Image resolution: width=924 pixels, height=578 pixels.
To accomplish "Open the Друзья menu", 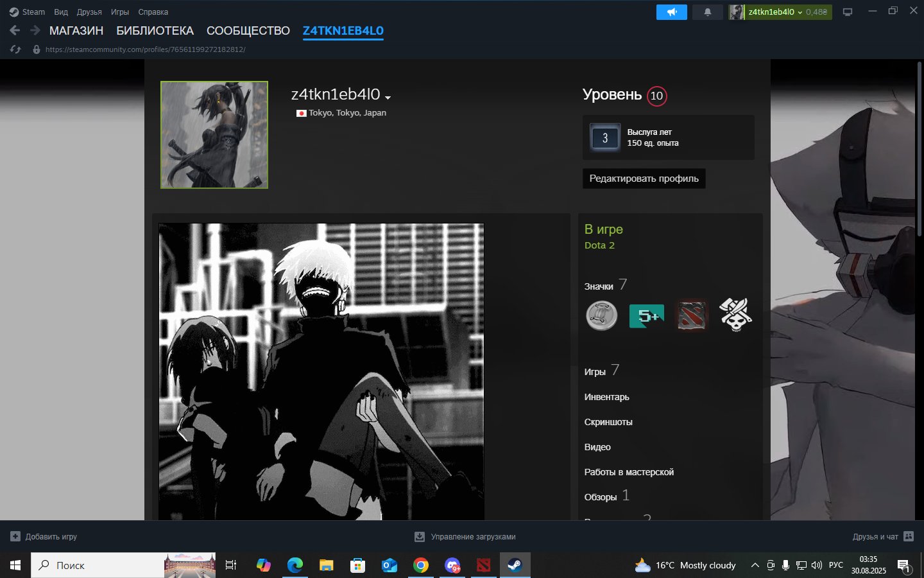I will 89,12.
